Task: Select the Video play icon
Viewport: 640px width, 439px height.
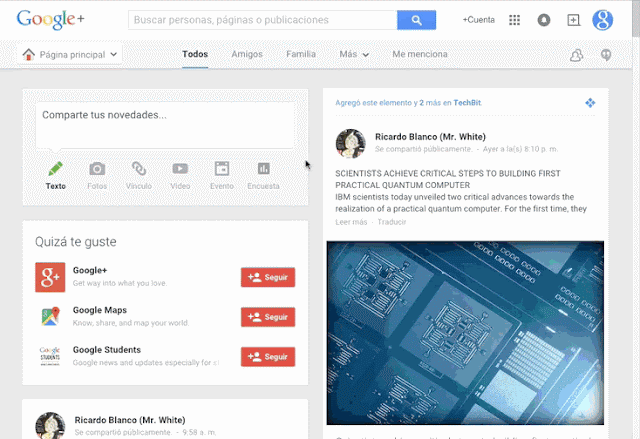Action: [180, 169]
